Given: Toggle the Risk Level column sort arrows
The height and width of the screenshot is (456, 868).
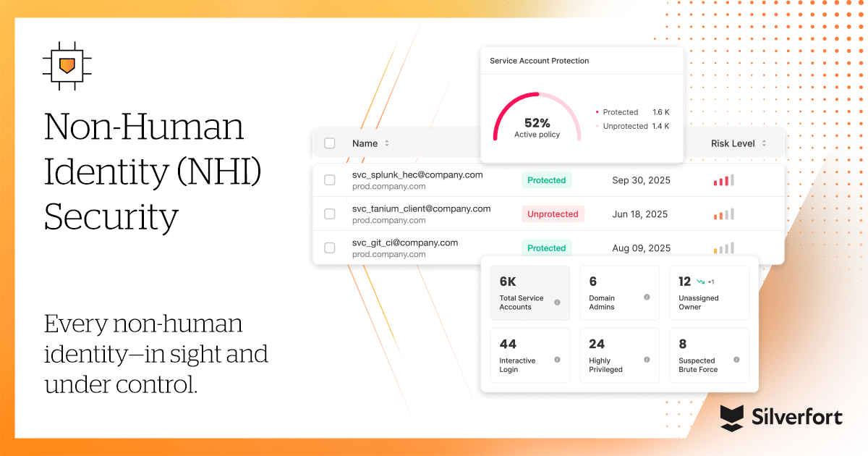Looking at the screenshot, I should 765,143.
